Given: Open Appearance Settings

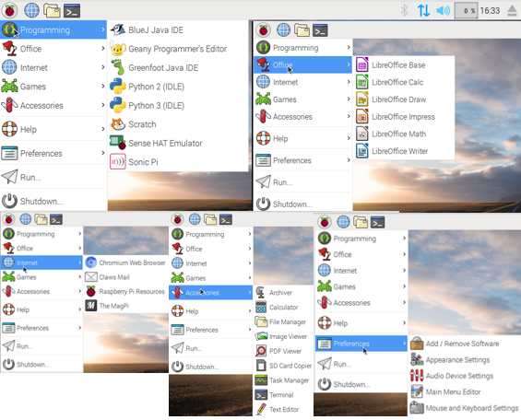Looking at the screenshot, I should tap(465, 360).
